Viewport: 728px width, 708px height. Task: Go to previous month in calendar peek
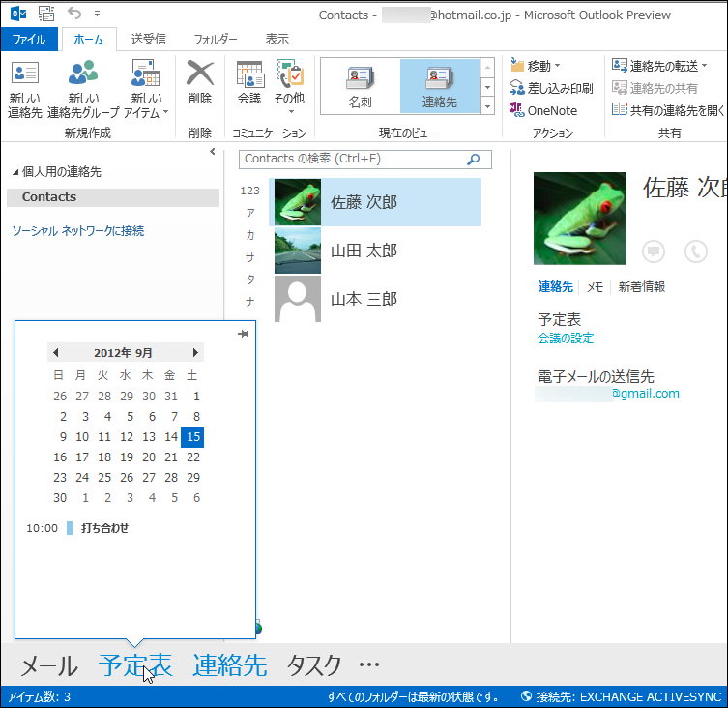[56, 353]
